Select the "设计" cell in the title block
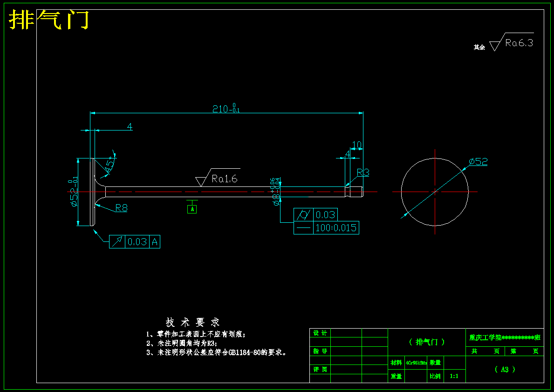The image size is (554, 392). [320, 333]
